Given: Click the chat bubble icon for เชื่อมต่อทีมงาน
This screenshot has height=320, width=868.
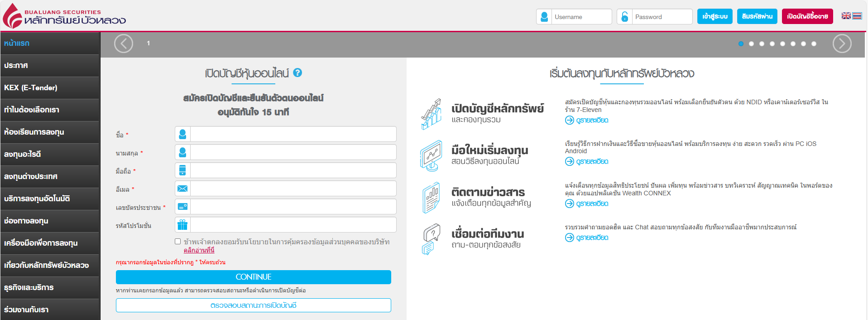Looking at the screenshot, I should 431,239.
